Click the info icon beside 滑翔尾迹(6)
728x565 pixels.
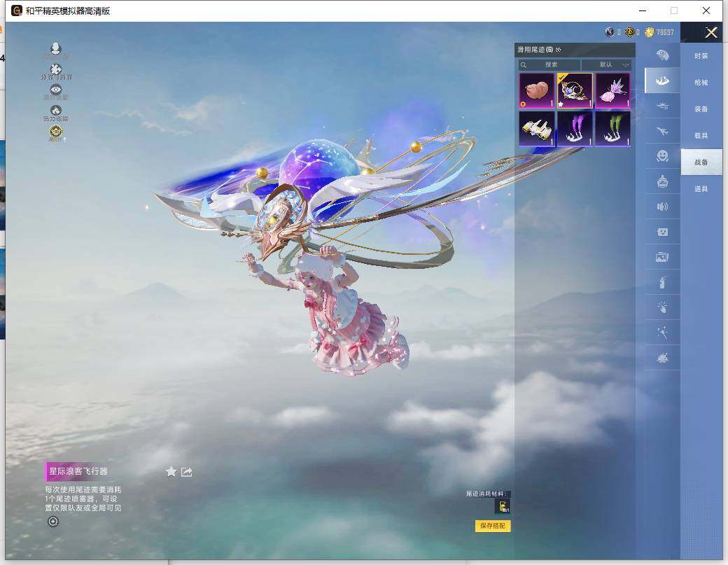[x=558, y=50]
